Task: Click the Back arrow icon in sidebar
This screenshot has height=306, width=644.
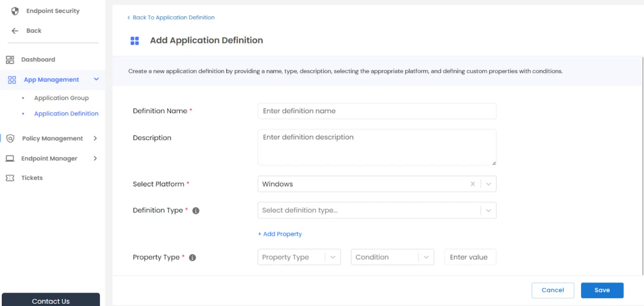Action: tap(15, 31)
